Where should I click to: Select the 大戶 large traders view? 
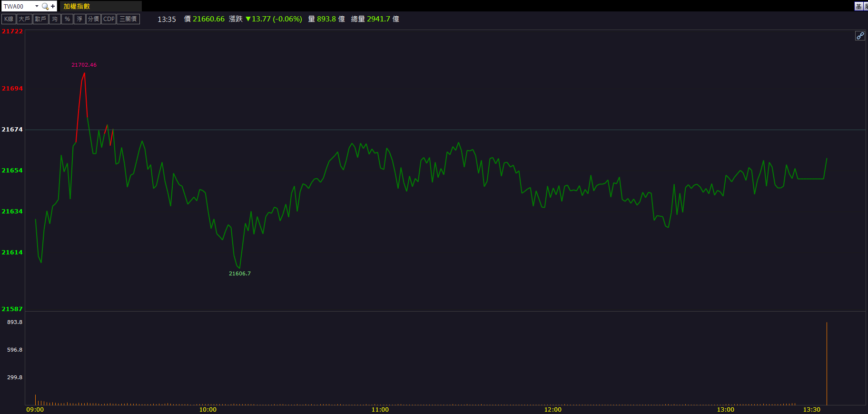pos(24,19)
